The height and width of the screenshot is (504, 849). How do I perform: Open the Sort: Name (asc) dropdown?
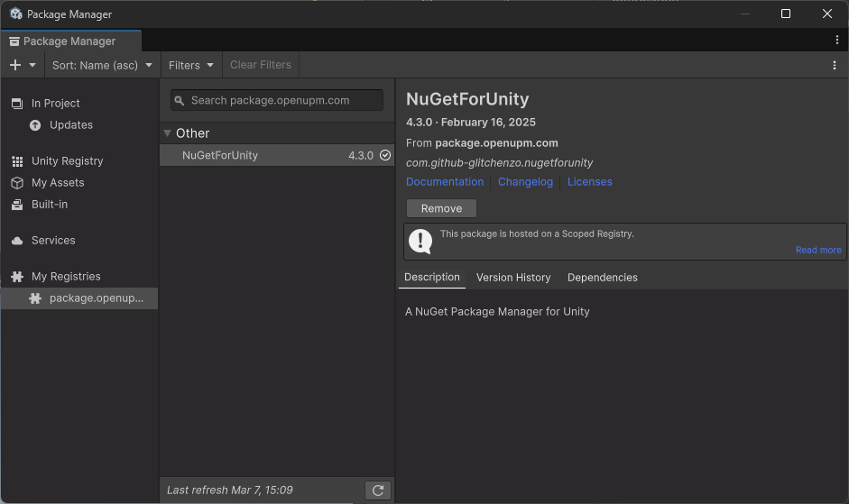click(102, 65)
